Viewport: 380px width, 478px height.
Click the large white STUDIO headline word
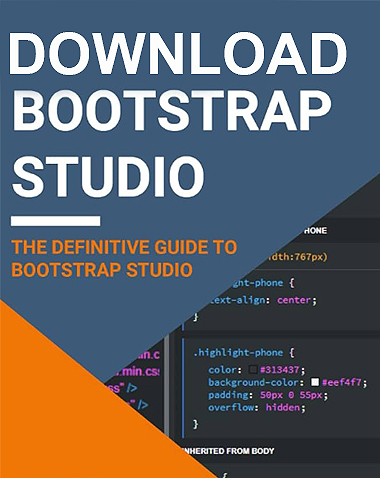point(108,176)
